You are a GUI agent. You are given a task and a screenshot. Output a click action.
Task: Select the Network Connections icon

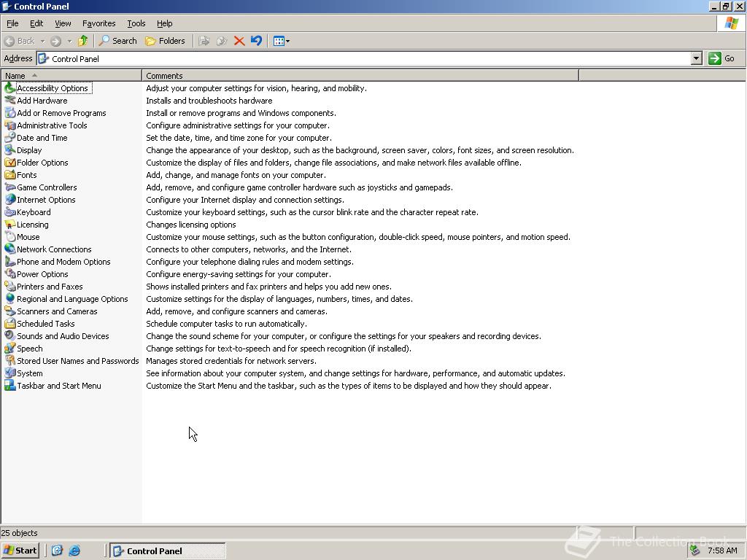(9, 249)
